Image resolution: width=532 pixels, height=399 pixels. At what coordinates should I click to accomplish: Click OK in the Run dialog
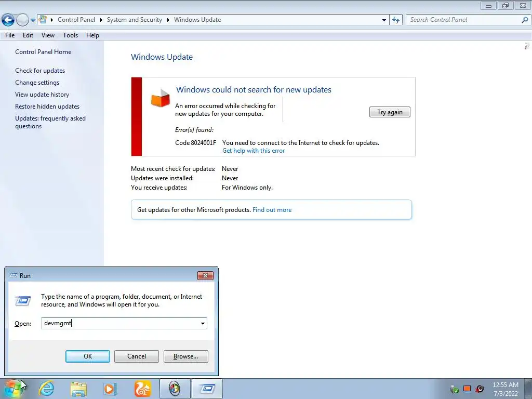click(x=87, y=356)
